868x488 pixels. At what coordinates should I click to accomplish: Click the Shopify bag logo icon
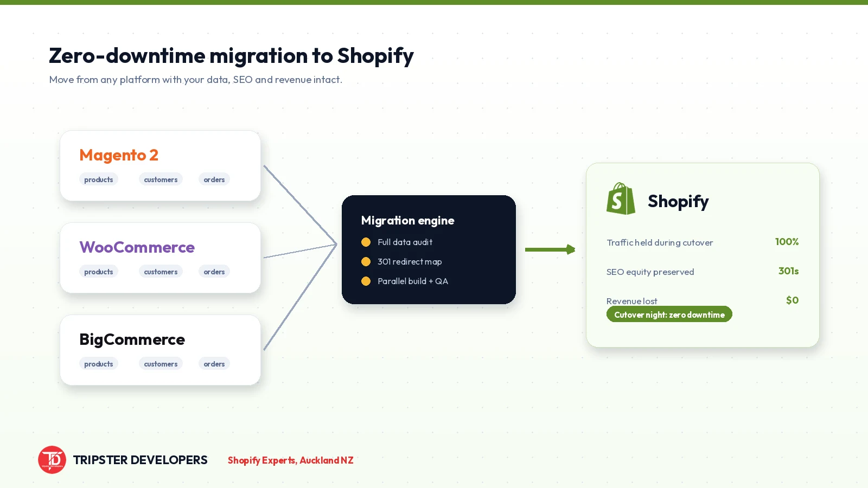tap(621, 198)
